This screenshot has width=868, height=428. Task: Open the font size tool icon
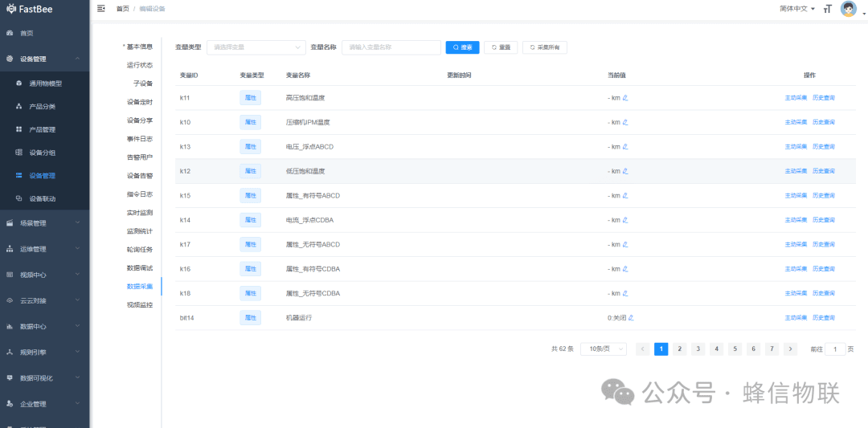pyautogui.click(x=828, y=9)
